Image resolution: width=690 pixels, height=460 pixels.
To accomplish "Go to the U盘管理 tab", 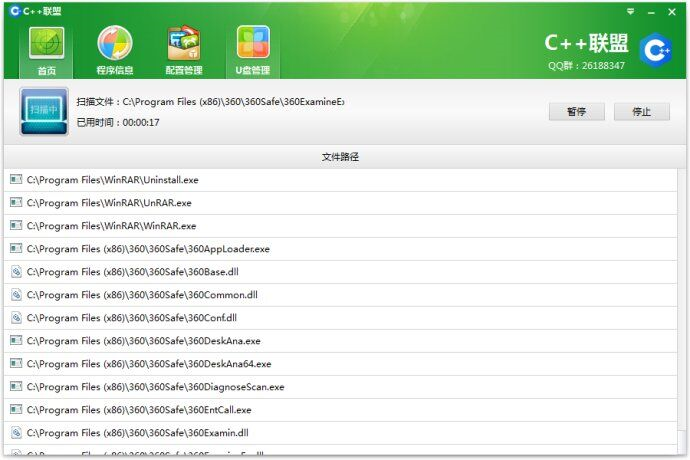I will tap(253, 51).
